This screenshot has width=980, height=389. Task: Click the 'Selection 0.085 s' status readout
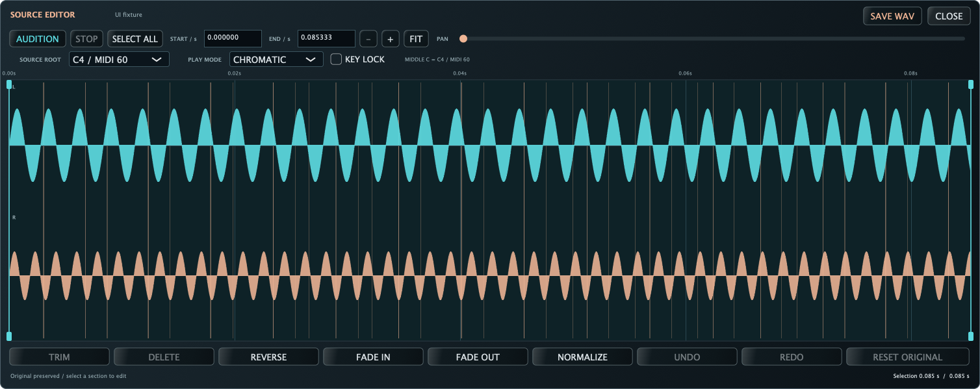[916, 376]
